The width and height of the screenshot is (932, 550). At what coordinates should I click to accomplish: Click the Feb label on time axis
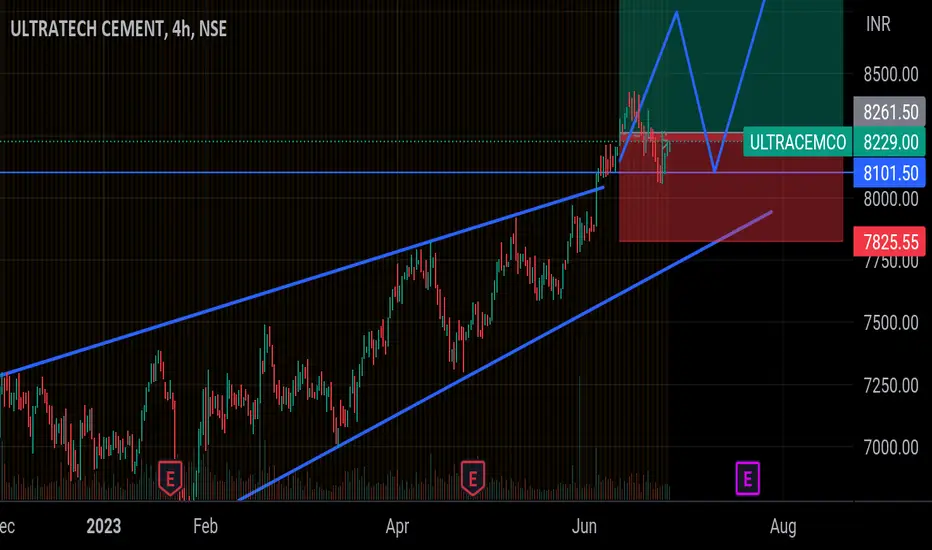[x=206, y=526]
